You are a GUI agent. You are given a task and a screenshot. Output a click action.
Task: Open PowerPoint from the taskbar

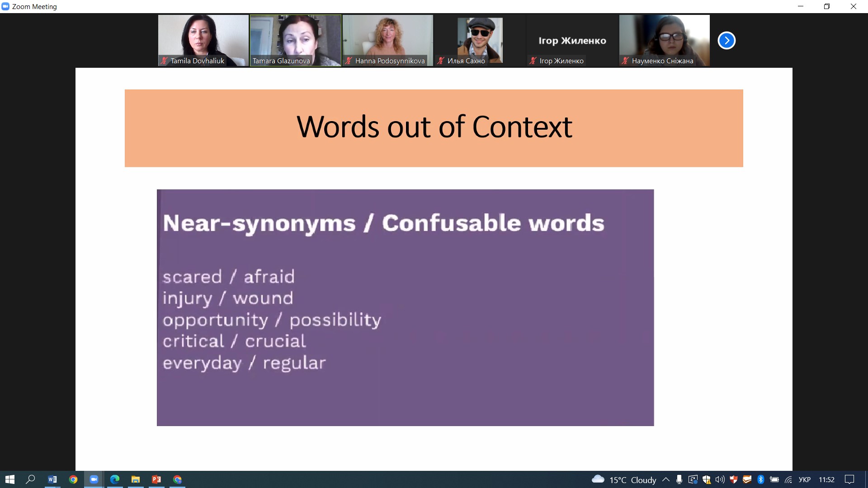click(156, 479)
